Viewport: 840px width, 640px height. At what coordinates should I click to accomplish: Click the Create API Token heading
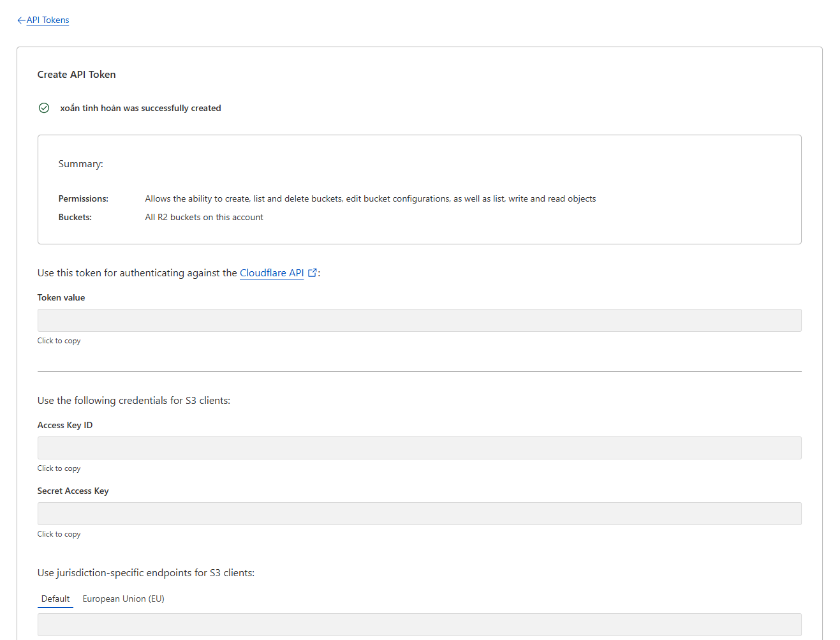(x=77, y=75)
